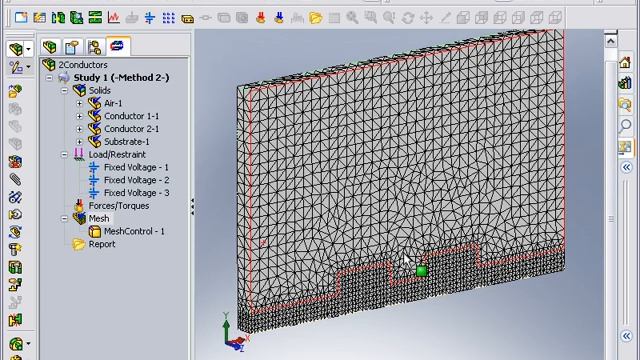The width and height of the screenshot is (640, 360).
Task: Click the red results graph toolbar icon
Action: pyautogui.click(x=113, y=18)
